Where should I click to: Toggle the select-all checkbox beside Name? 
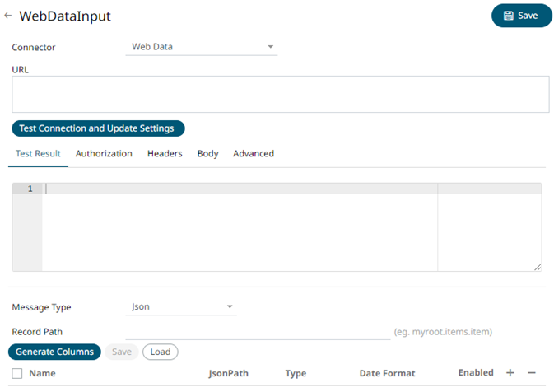[17, 373]
